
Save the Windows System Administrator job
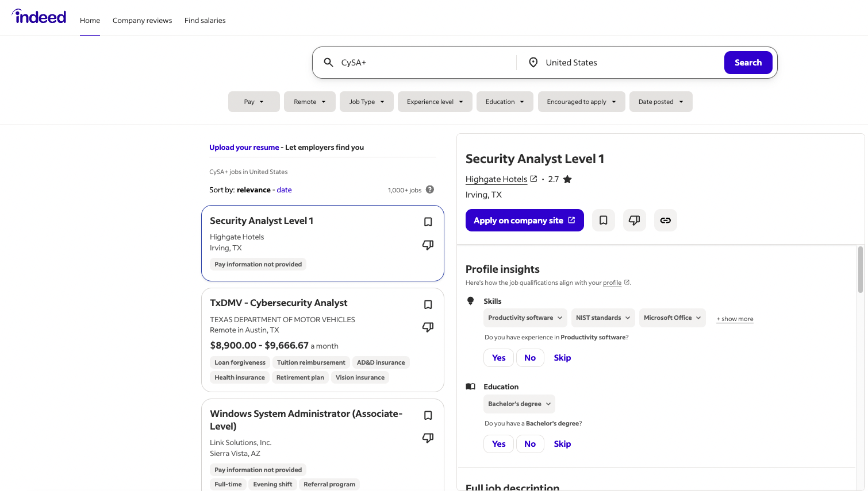pyautogui.click(x=428, y=416)
